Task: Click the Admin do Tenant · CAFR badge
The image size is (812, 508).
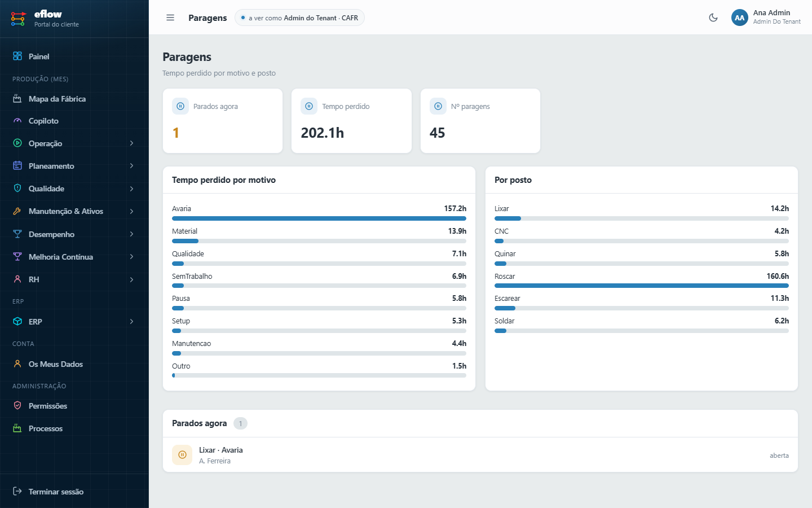Action: click(299, 17)
